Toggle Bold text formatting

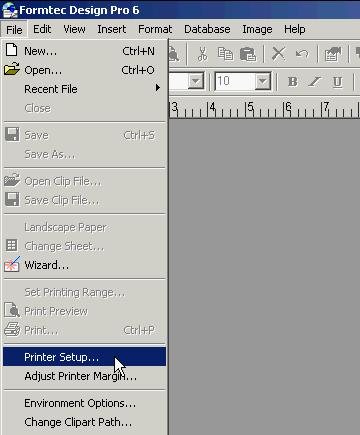(x=293, y=81)
